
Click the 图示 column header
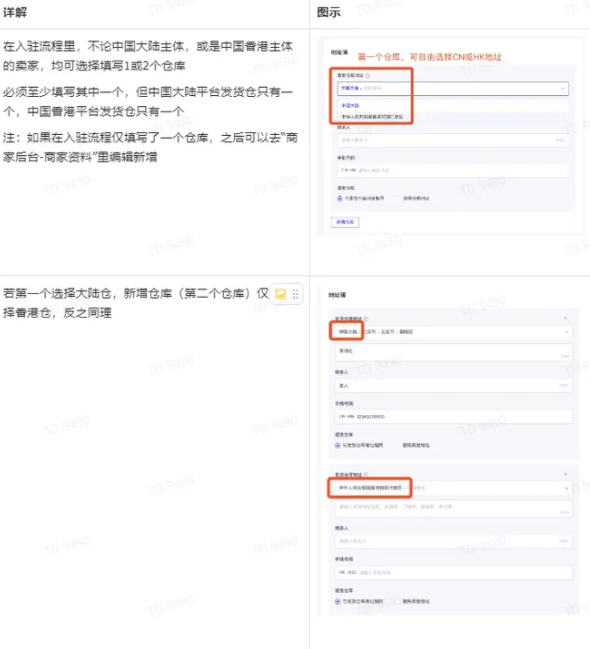329,12
